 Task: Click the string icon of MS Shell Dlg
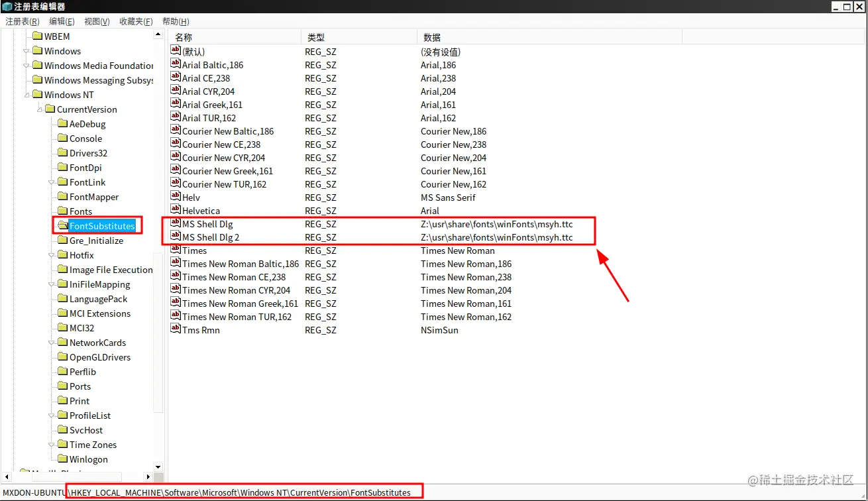point(176,223)
